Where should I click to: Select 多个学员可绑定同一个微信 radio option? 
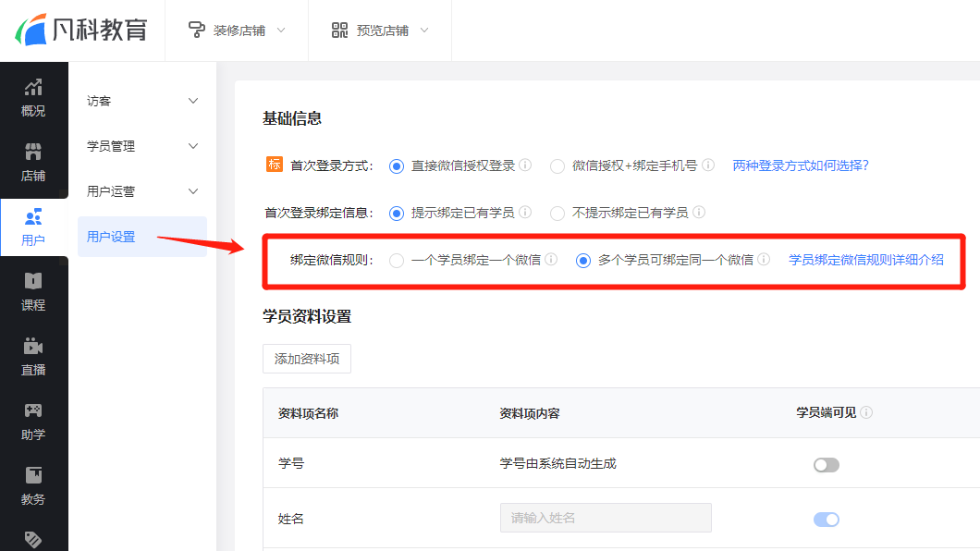[x=583, y=261]
